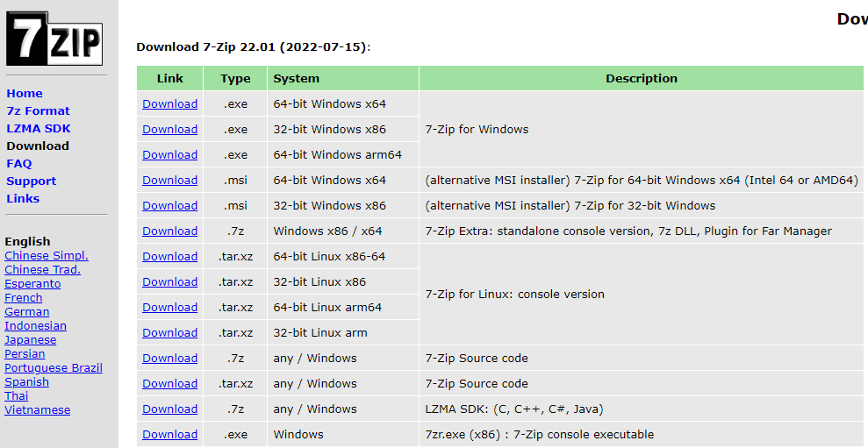The image size is (868, 448).
Task: Download .msi for 64-bit Windows x64
Action: [x=170, y=181]
